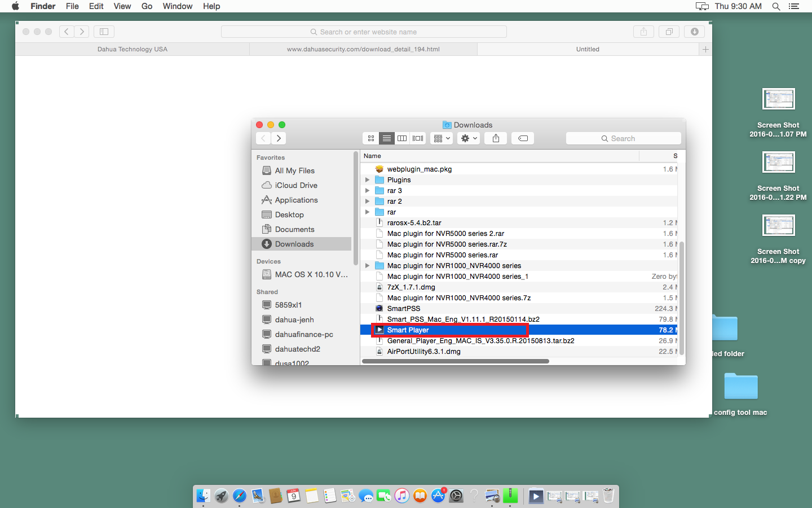Open the App Store in the Dock
This screenshot has height=508, width=812.
[438, 496]
